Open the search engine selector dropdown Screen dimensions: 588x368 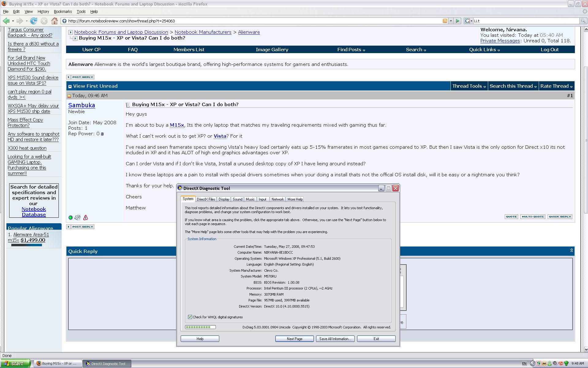tap(469, 21)
